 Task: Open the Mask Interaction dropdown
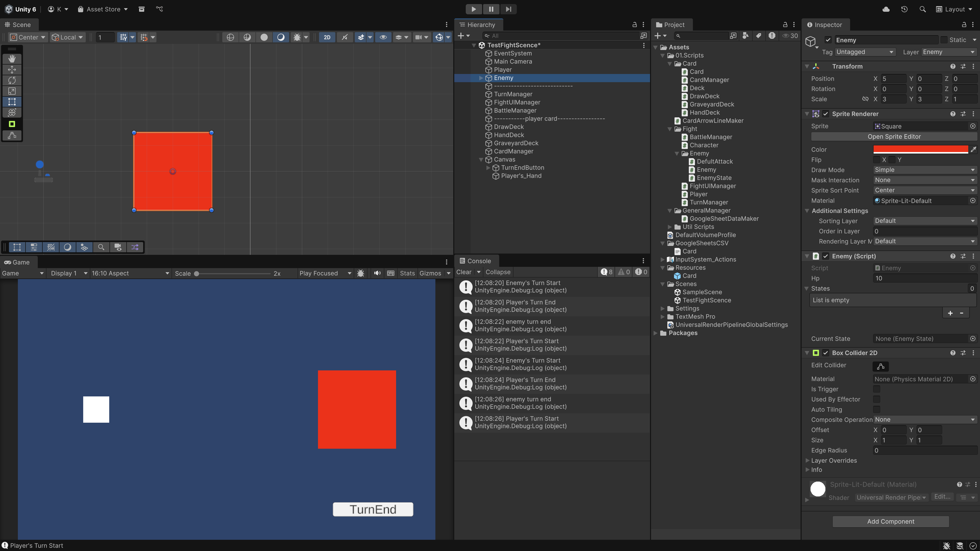click(x=925, y=180)
